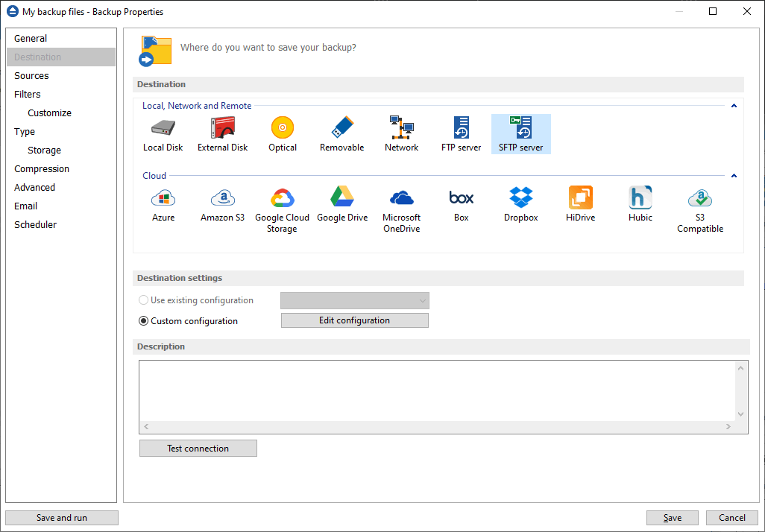Choose Dropbox as backup destination
765x532 pixels.
click(x=521, y=204)
